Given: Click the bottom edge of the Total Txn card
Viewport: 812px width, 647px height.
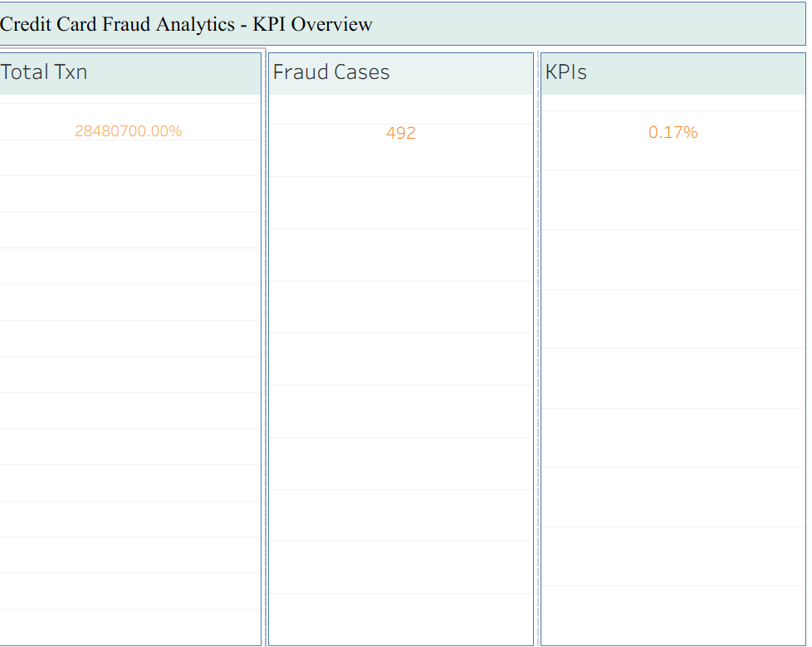Looking at the screenshot, I should click(x=128, y=645).
